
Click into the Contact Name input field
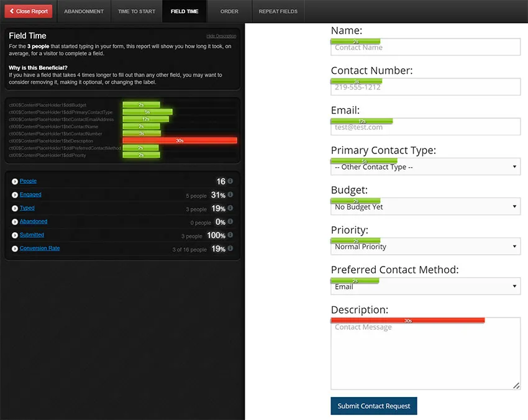point(426,48)
